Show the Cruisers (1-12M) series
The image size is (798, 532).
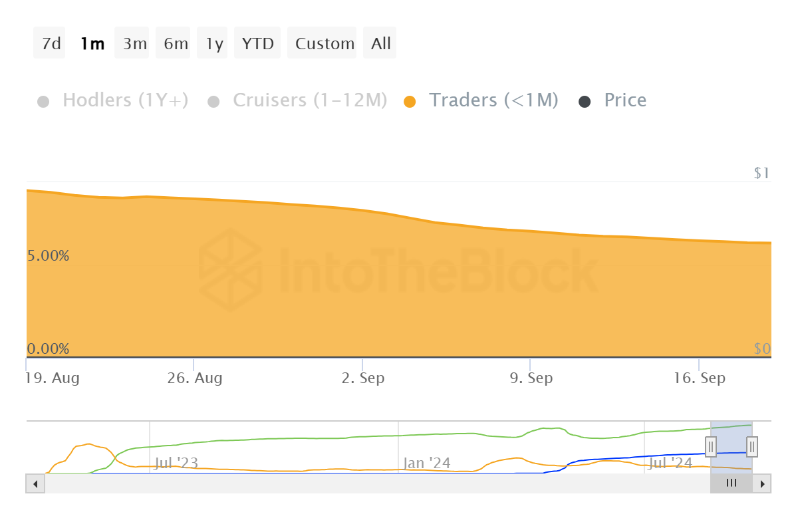click(x=309, y=100)
